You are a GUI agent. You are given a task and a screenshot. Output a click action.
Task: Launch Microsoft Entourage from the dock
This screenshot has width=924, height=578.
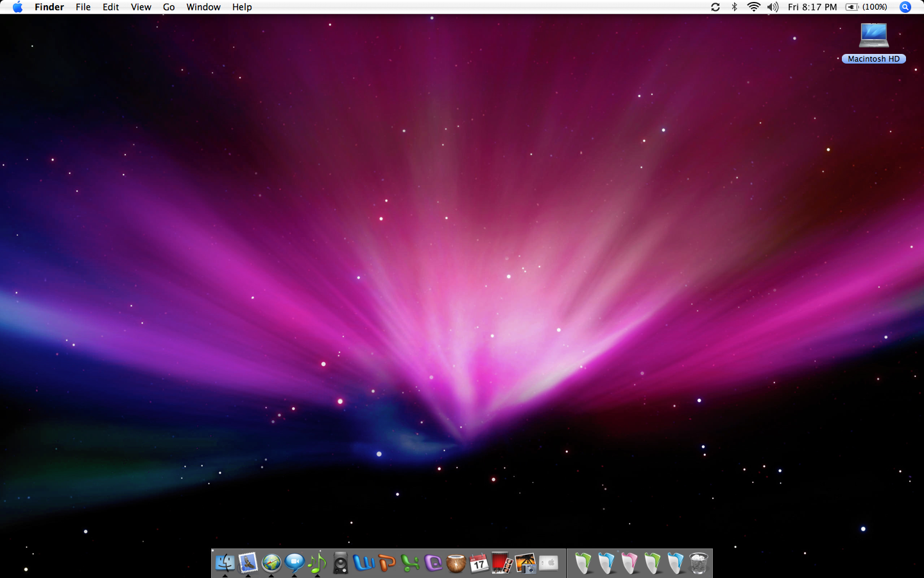(433, 563)
